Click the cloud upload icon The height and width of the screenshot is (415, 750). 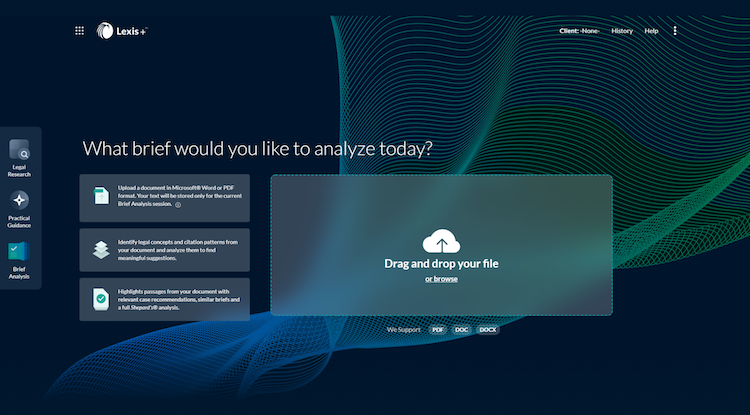coord(441,242)
